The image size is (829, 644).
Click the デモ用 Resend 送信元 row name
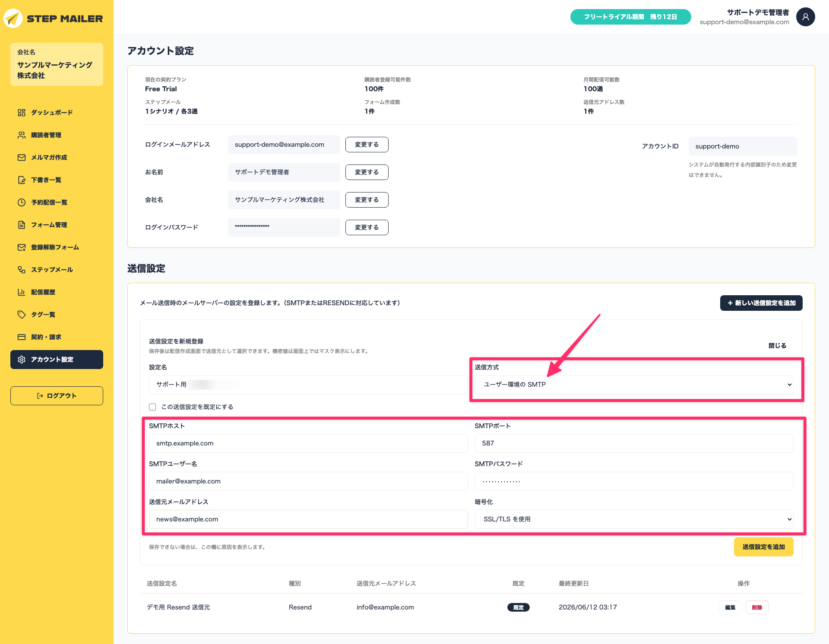[178, 607]
